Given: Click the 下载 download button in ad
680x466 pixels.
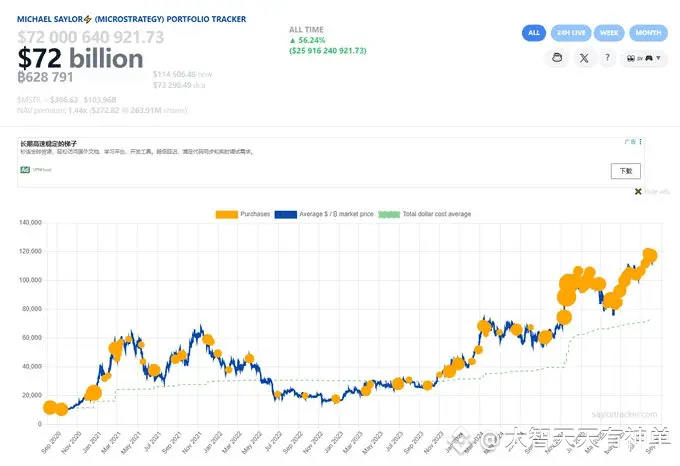Looking at the screenshot, I should [625, 171].
